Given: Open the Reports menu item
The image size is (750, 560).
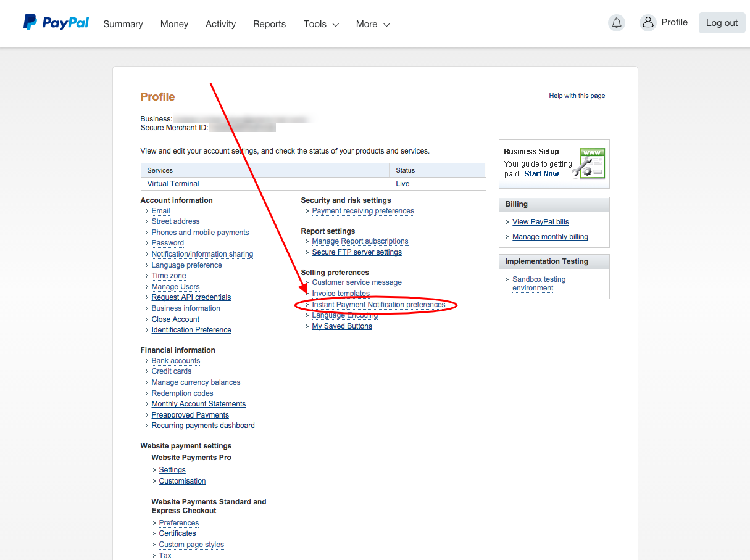Looking at the screenshot, I should coord(269,24).
